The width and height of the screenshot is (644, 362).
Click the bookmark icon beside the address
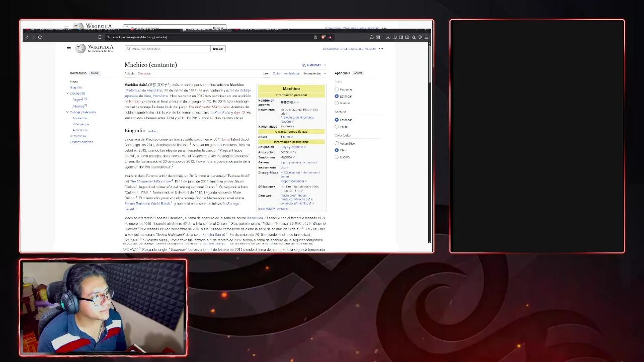pos(100,37)
